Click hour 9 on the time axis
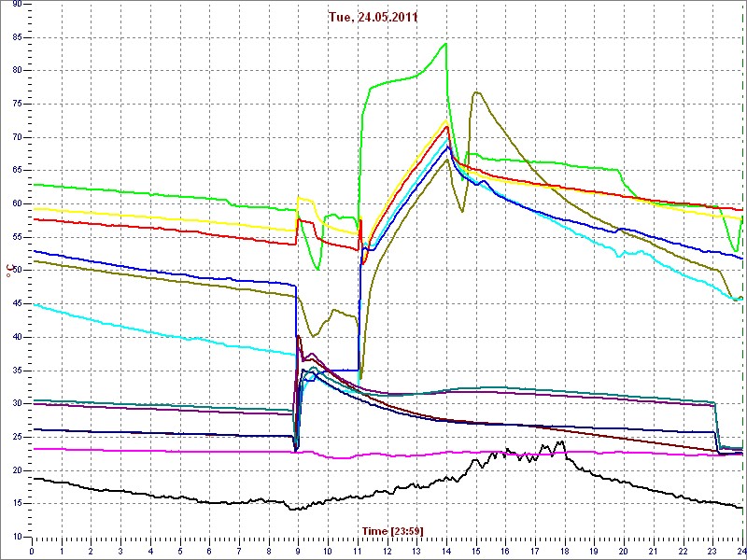The image size is (747, 560). tap(298, 551)
